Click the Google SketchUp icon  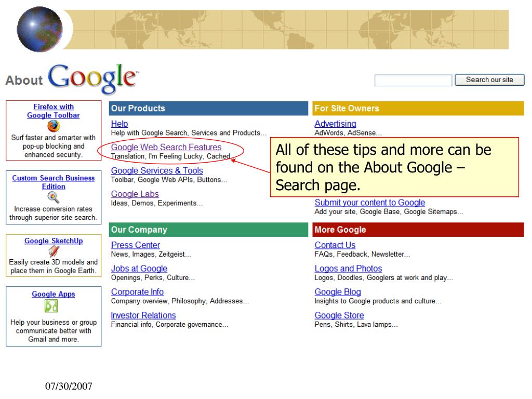point(54,251)
